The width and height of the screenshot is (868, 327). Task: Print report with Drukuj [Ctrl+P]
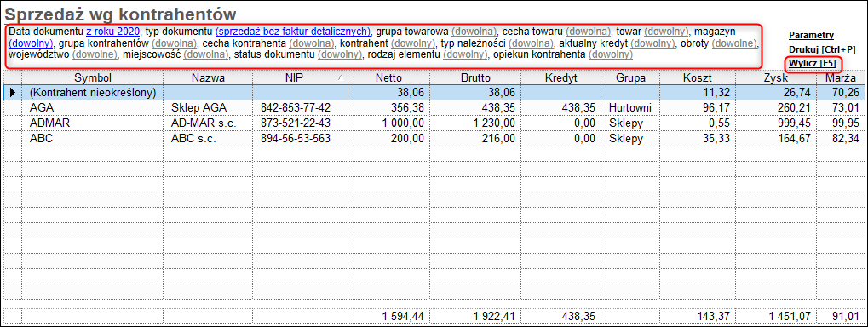822,49
